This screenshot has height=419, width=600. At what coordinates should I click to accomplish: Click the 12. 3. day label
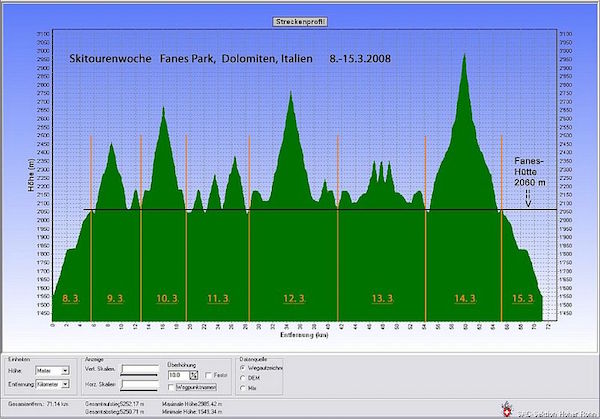[x=294, y=298]
